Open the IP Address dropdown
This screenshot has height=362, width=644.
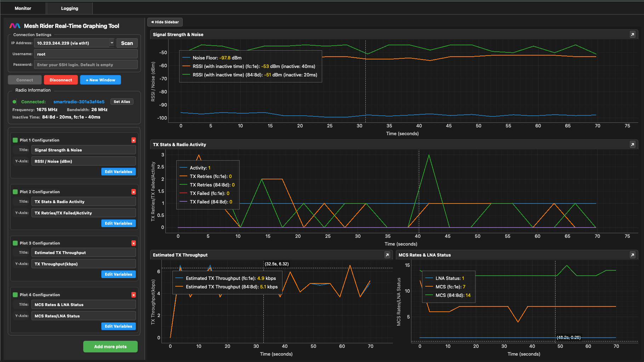[112, 43]
